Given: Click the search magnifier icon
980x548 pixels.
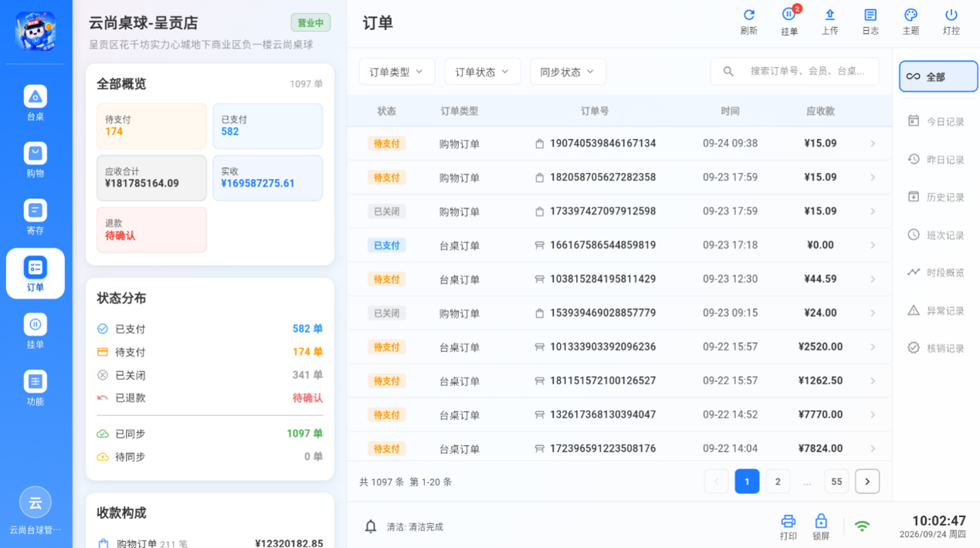Looking at the screenshot, I should pyautogui.click(x=728, y=71).
